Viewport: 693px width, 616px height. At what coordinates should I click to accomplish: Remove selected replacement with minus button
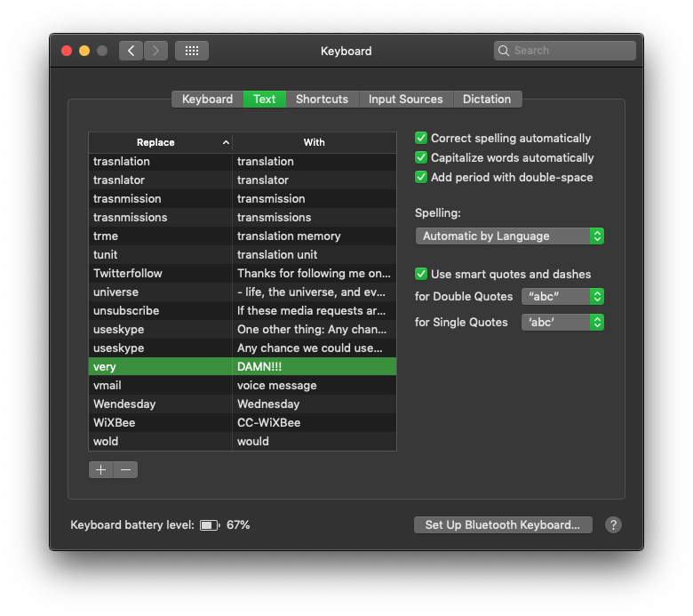click(x=125, y=469)
